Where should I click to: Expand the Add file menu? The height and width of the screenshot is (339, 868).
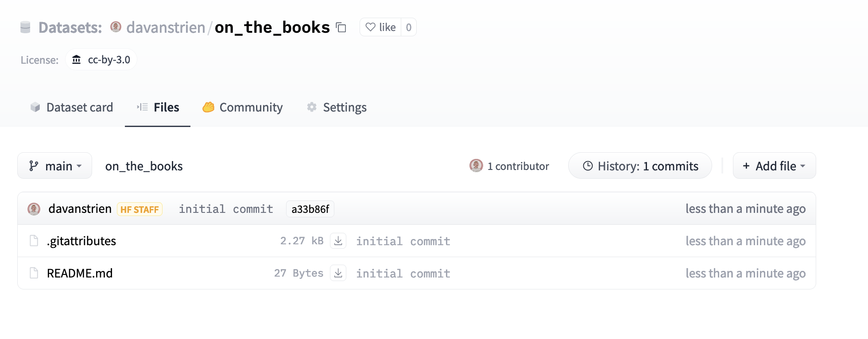(x=774, y=166)
